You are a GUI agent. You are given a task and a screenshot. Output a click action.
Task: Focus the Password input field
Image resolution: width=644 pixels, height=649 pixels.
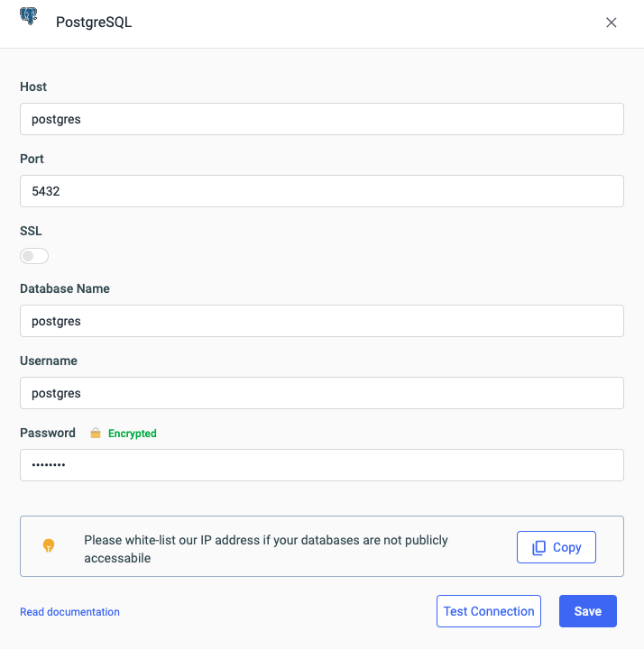click(x=321, y=465)
